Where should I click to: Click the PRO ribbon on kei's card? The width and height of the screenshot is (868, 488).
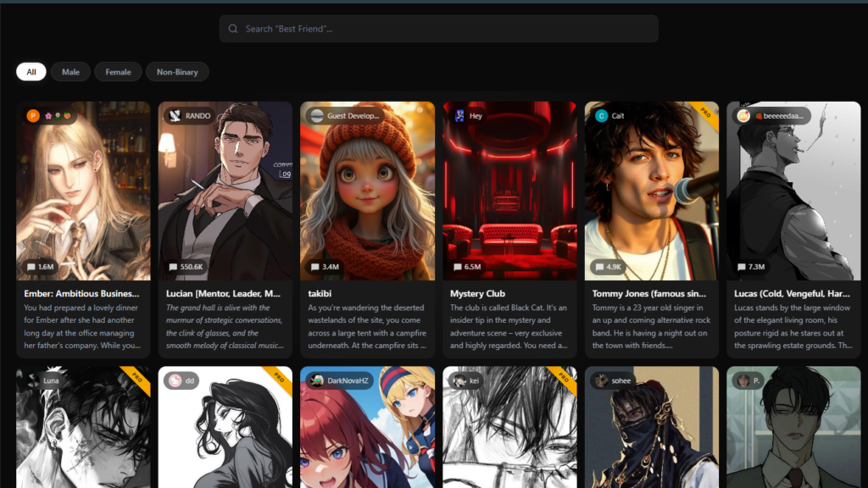pos(563,378)
